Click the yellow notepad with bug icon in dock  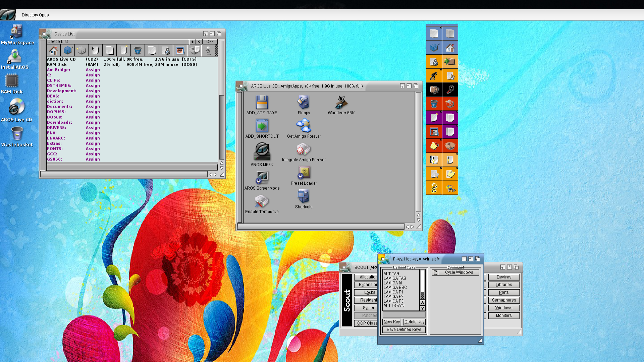point(434,146)
